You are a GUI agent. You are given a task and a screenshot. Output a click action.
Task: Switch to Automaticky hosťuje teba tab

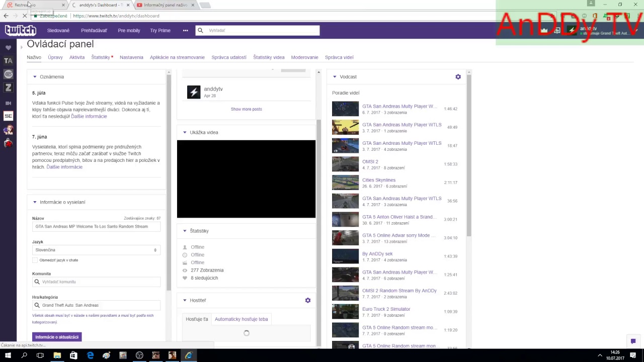(x=241, y=319)
